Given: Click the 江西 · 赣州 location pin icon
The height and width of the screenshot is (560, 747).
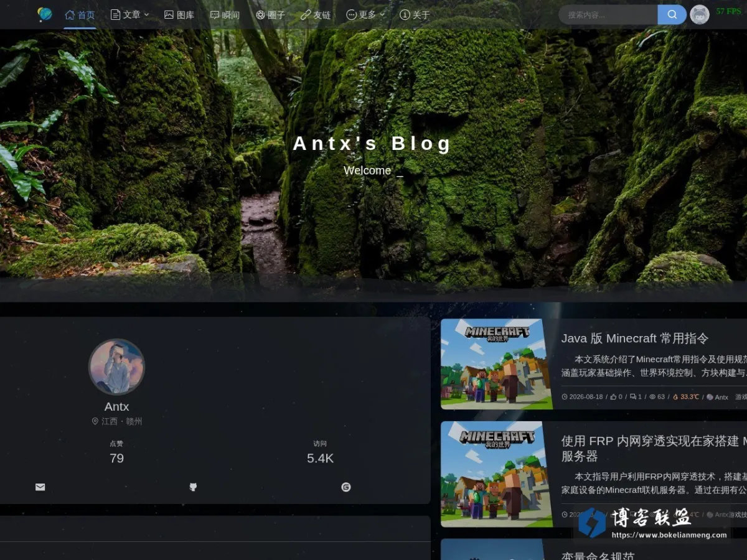Looking at the screenshot, I should [95, 421].
